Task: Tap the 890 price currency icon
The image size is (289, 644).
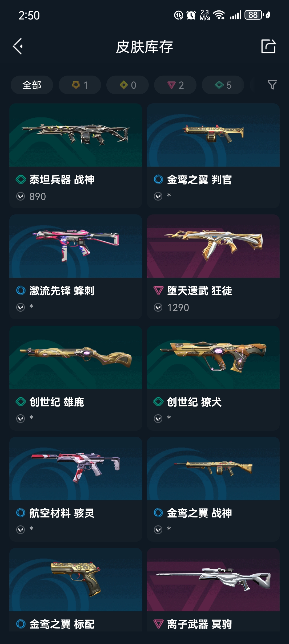Action: tap(21, 197)
